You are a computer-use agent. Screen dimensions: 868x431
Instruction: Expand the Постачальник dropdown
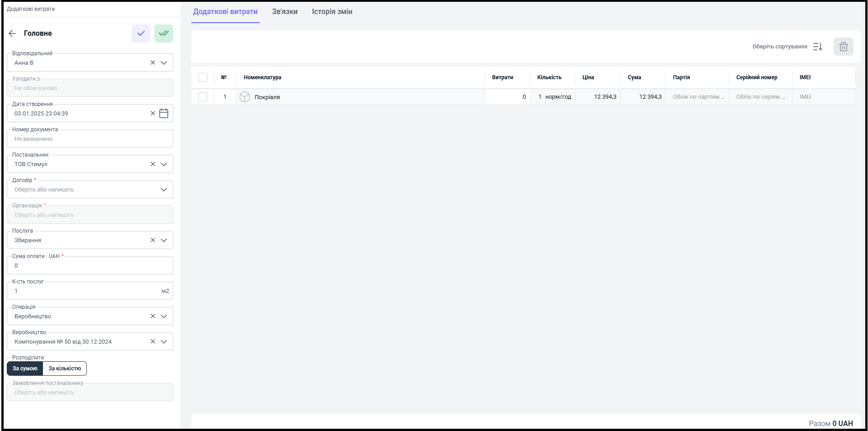[x=164, y=164]
